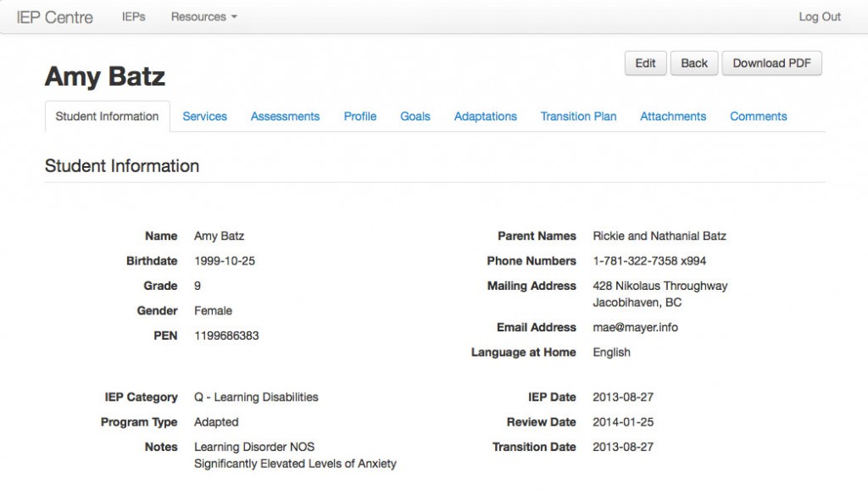Open the Resources dropdown menu

203,17
